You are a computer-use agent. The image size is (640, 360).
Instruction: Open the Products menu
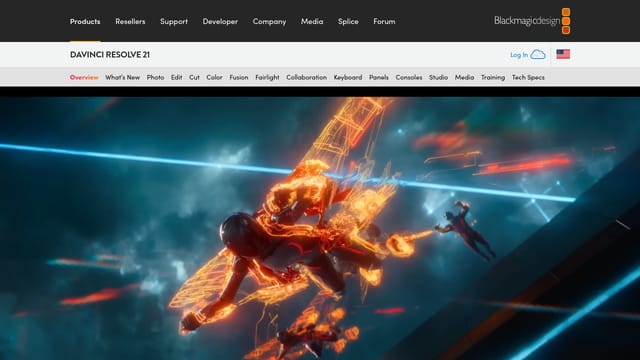[x=85, y=21]
